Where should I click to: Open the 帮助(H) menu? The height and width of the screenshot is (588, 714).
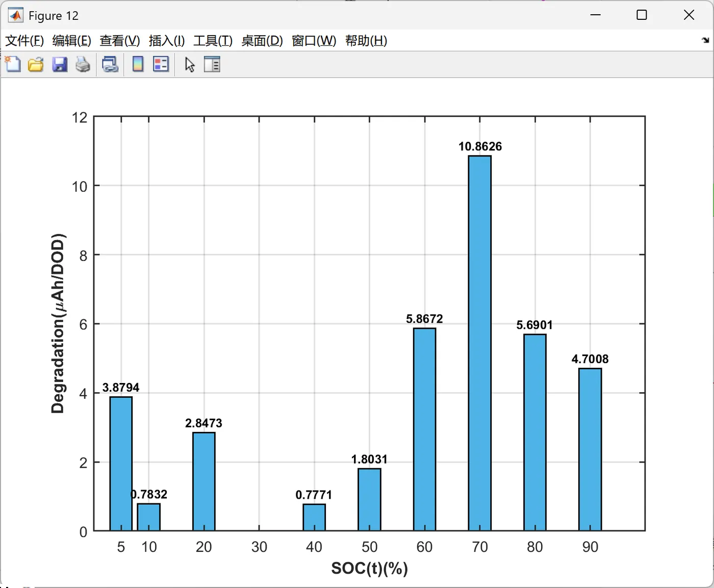pos(366,40)
